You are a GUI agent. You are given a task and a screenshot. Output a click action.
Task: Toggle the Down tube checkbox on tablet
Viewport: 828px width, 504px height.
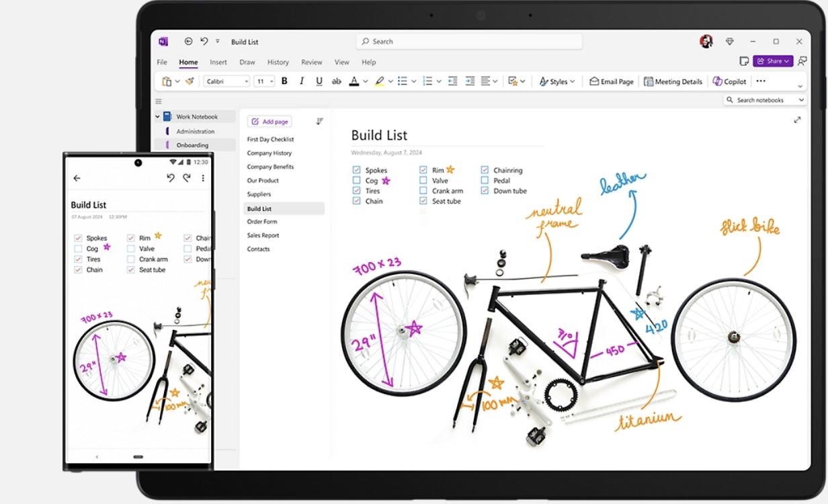point(485,191)
